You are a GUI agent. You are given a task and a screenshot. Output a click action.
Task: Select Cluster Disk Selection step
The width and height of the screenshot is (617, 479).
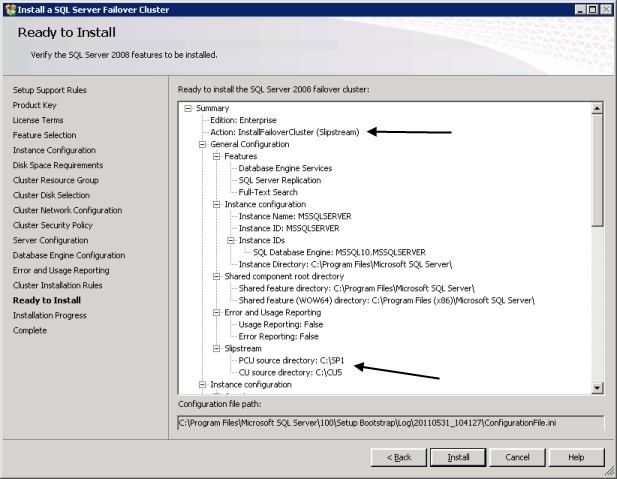[51, 195]
